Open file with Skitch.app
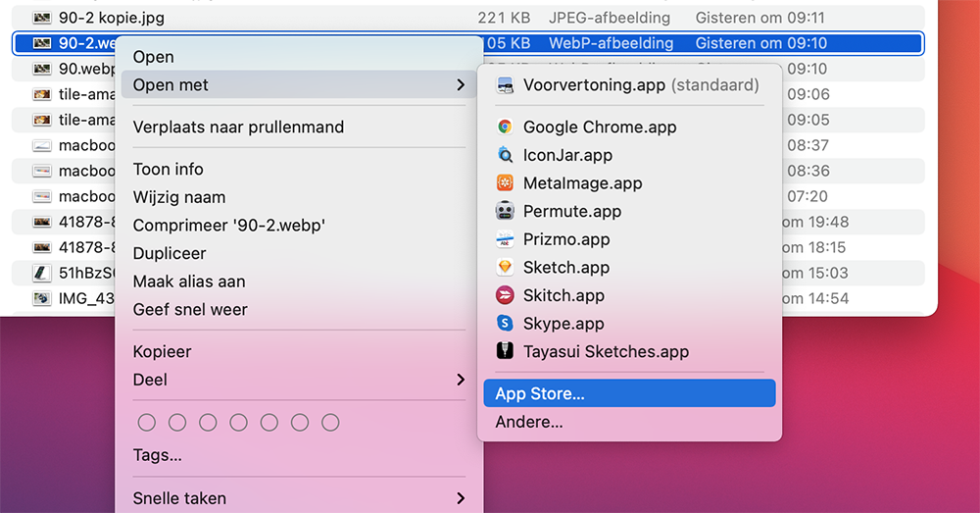The width and height of the screenshot is (980, 513). coord(629,294)
